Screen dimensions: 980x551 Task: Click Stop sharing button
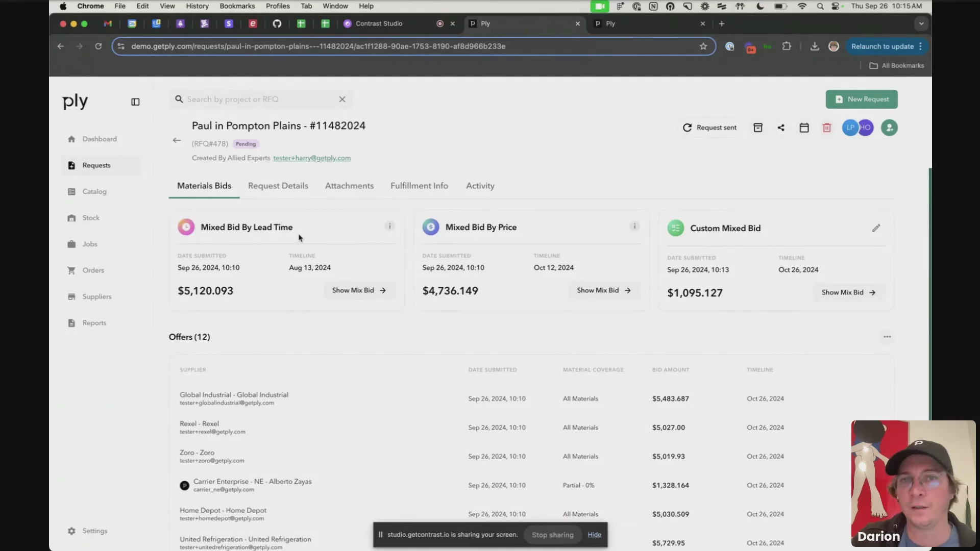pos(553,535)
